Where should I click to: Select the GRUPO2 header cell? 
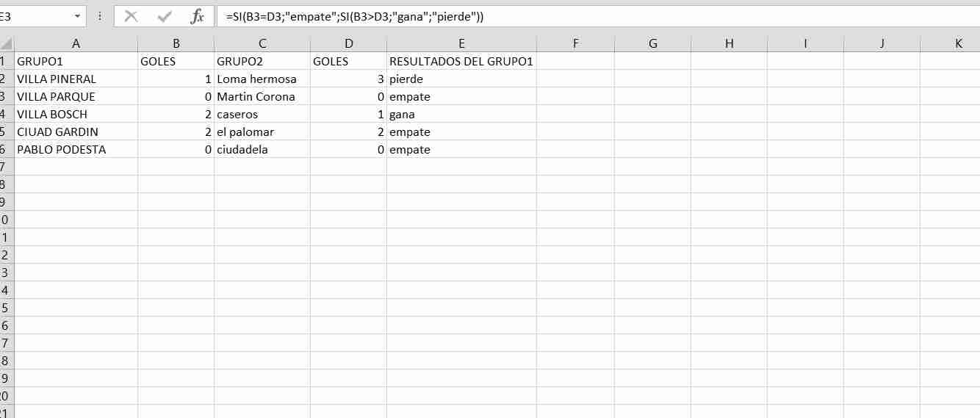[x=262, y=62]
